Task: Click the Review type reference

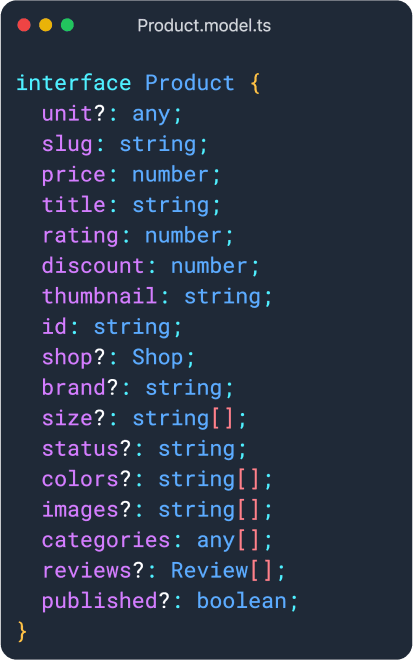Action: (209, 570)
